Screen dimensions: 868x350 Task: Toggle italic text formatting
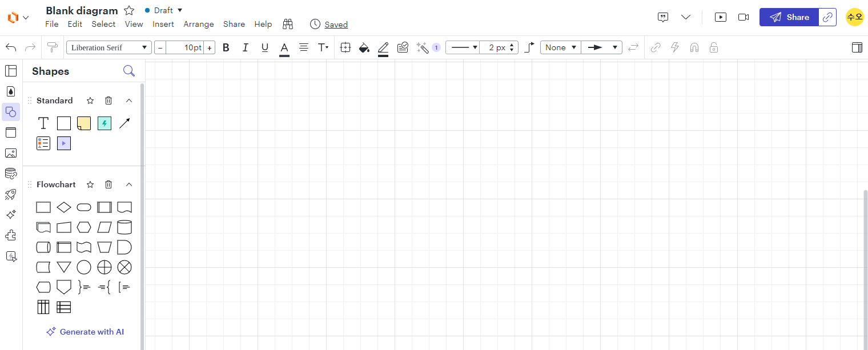click(245, 47)
